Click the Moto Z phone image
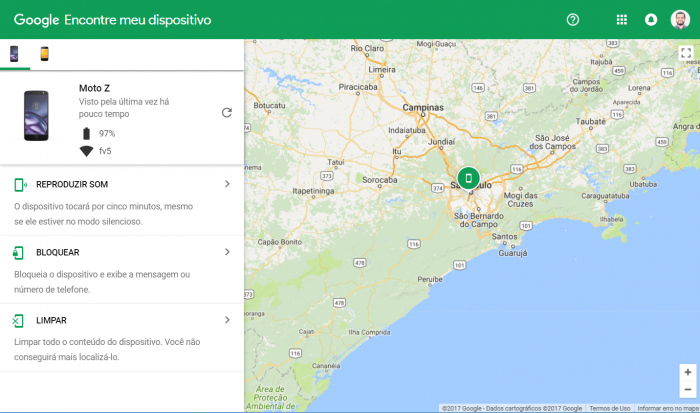The image size is (700, 413). pyautogui.click(x=36, y=116)
